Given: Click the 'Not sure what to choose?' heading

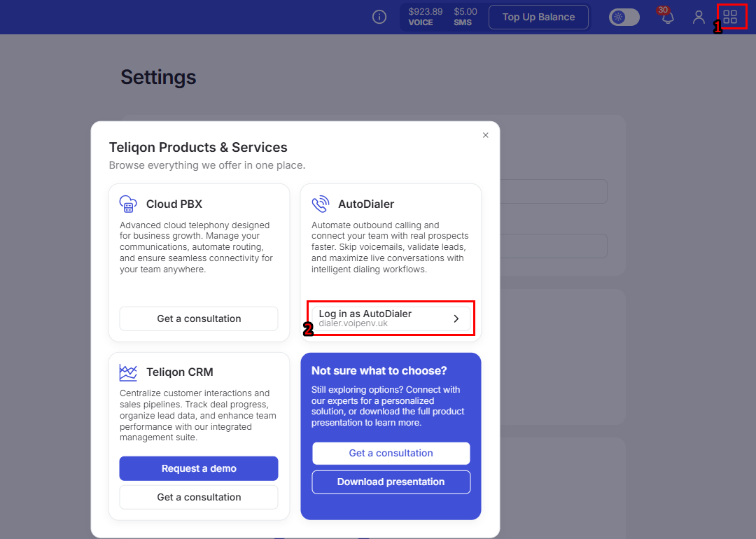Looking at the screenshot, I should point(379,371).
